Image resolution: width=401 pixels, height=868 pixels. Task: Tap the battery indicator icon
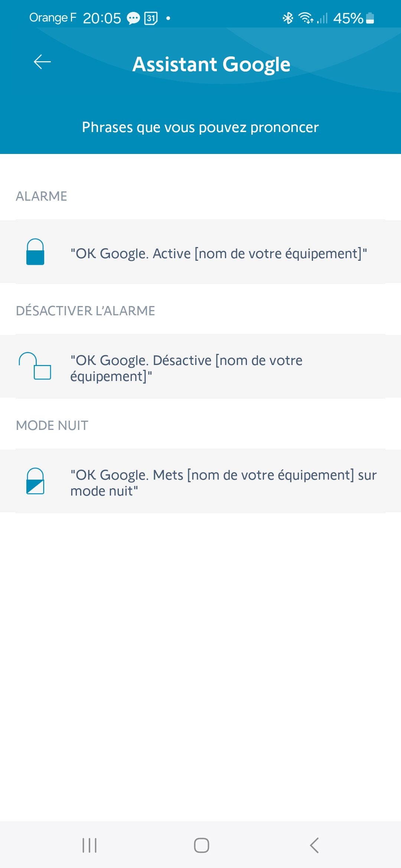tap(370, 18)
